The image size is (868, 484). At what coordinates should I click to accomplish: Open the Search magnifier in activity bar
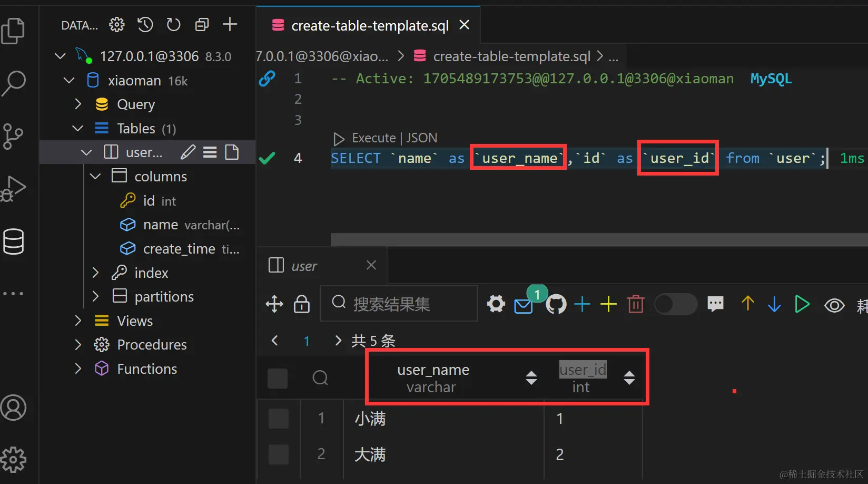13,83
